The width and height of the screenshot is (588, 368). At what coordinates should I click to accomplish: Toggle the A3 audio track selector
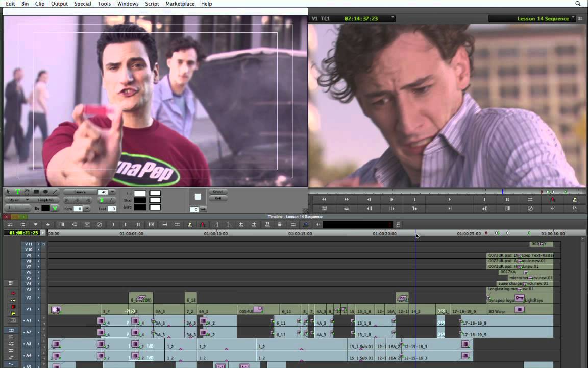click(29, 344)
